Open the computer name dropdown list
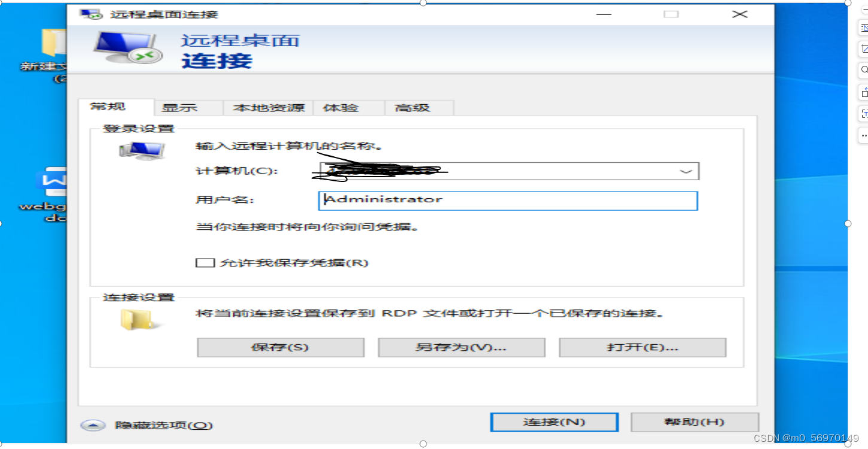The width and height of the screenshot is (868, 449). (x=686, y=171)
